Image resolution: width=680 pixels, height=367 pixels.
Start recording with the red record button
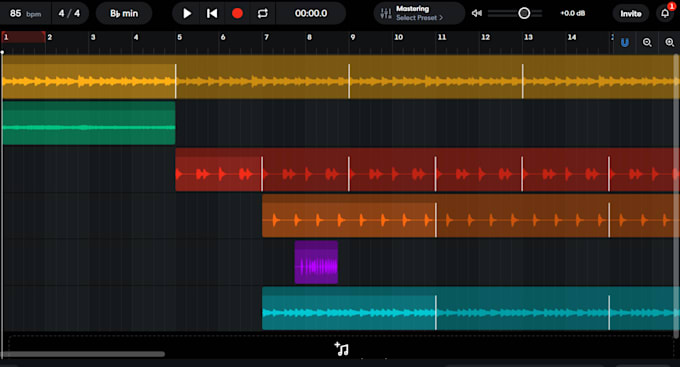pyautogui.click(x=237, y=13)
